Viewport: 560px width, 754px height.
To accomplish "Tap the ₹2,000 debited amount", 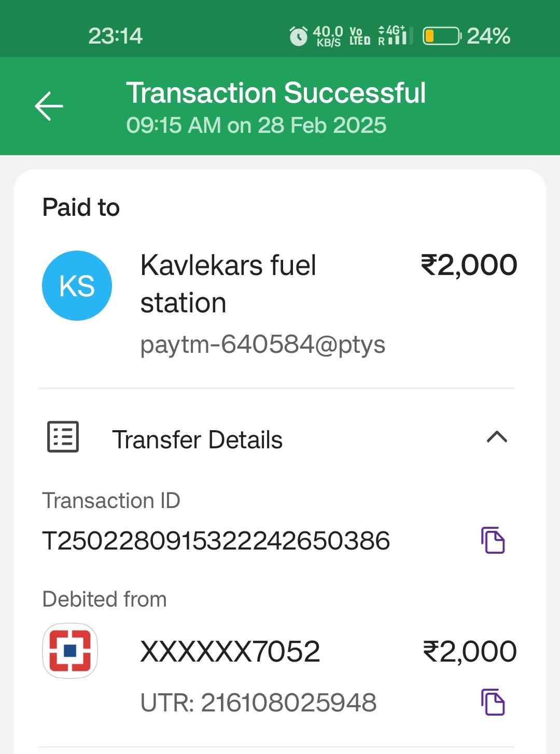I will click(470, 651).
